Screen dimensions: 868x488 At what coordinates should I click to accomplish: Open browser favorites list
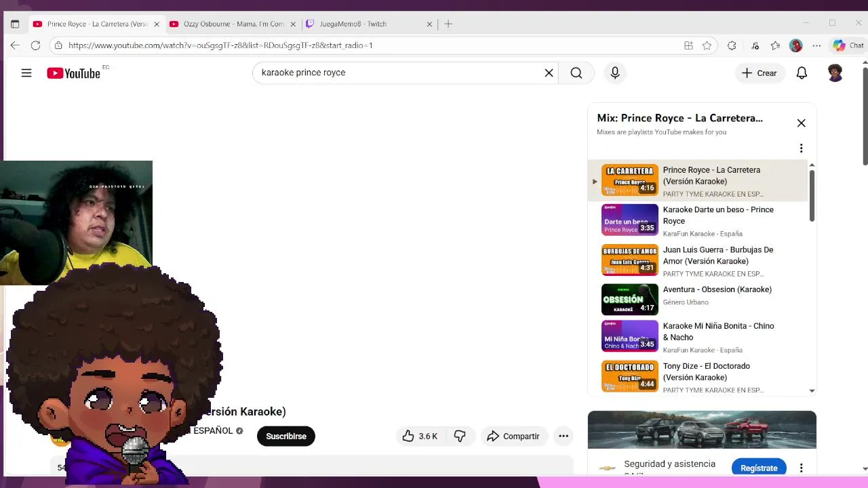pos(775,45)
